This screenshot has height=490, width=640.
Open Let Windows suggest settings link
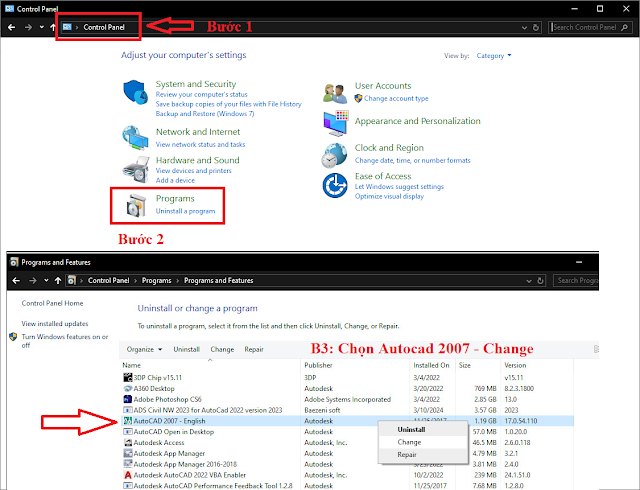click(x=399, y=187)
